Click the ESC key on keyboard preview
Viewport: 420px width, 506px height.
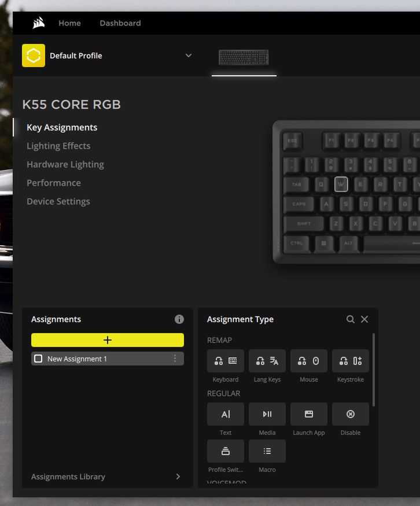pyautogui.click(x=292, y=141)
